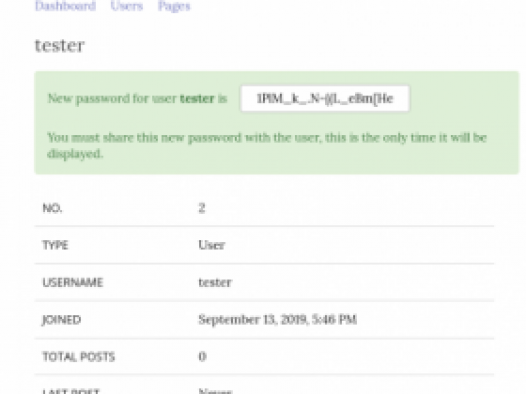Image resolution: width=526 pixels, height=394 pixels.
Task: Select the USERNAME row label
Action: [73, 282]
